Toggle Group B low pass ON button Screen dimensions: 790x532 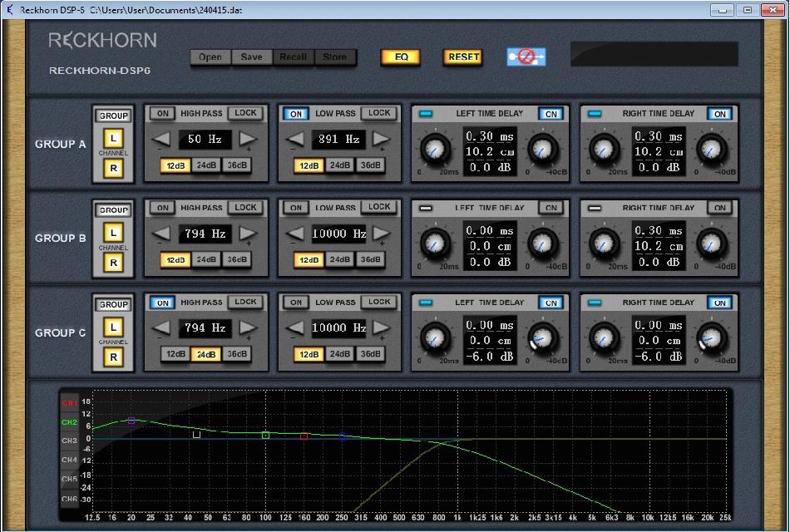[x=296, y=208]
